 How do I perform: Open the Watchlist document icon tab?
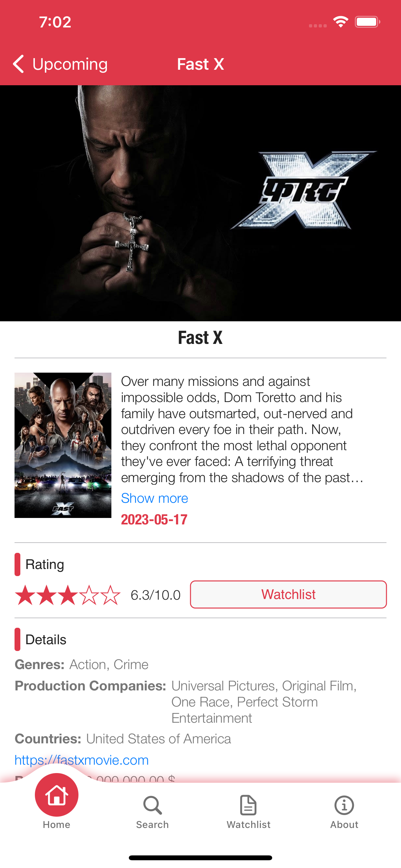click(248, 805)
